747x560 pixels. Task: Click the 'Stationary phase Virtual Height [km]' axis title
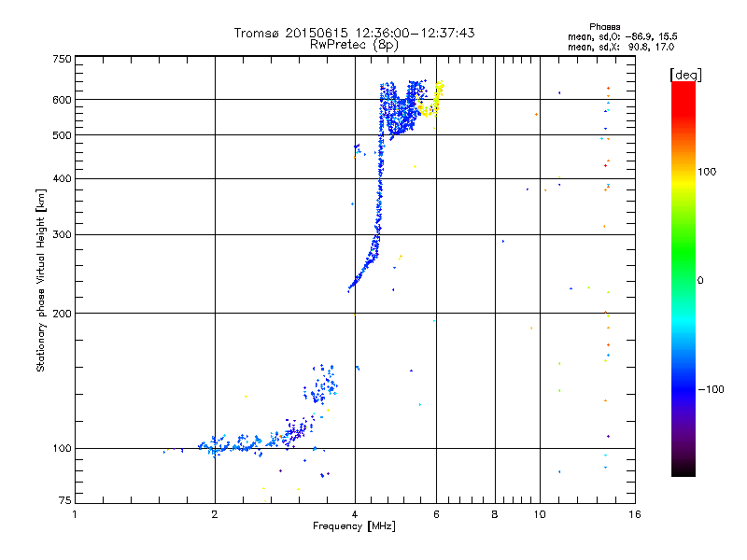(41, 280)
